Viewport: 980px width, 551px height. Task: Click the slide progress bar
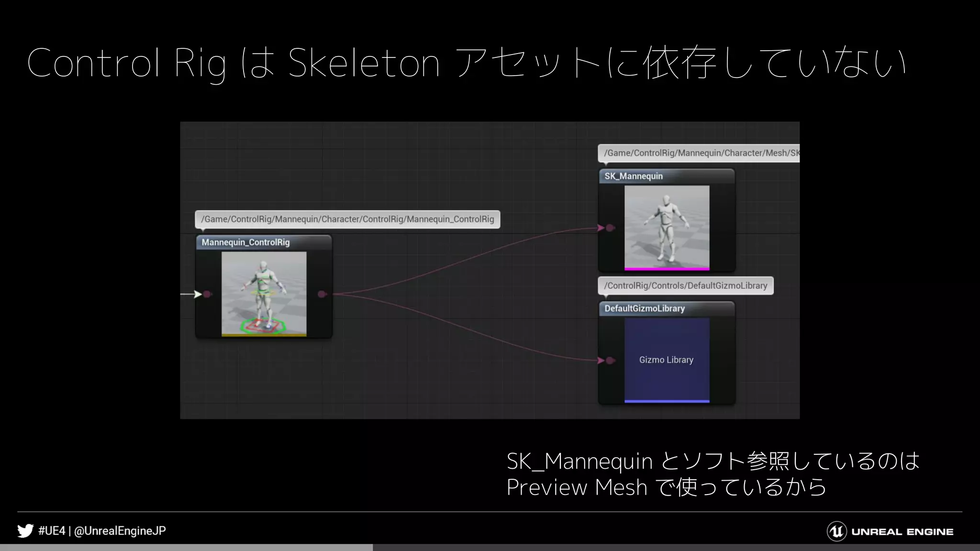(490, 547)
